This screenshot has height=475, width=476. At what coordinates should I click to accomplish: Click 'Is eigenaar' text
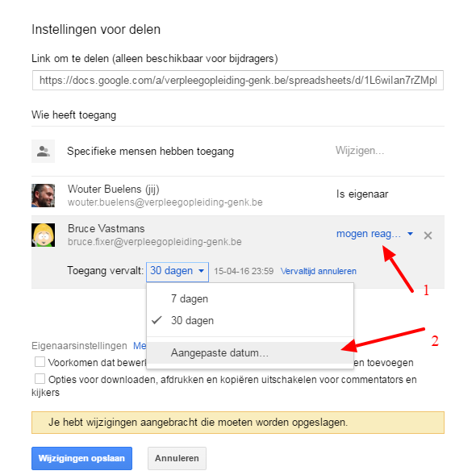(x=362, y=194)
